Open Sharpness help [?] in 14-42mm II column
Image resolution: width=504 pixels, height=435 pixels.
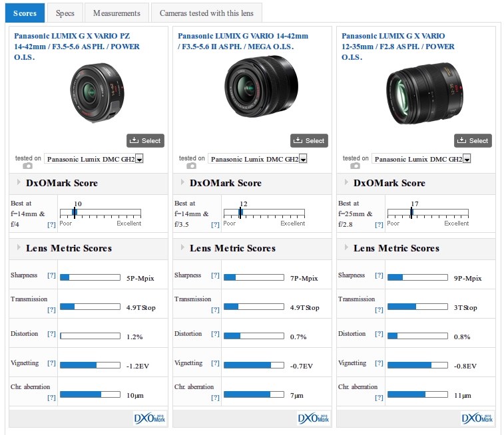[x=215, y=275]
